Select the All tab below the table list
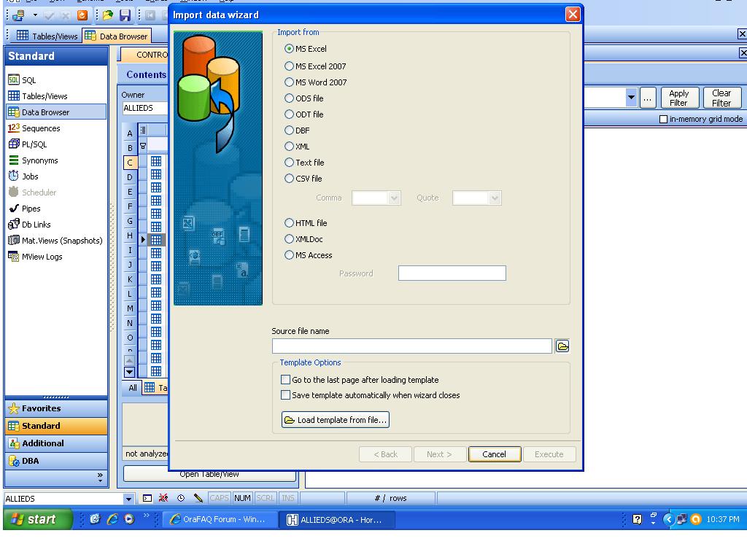Image resolution: width=747 pixels, height=560 pixels. [x=133, y=388]
